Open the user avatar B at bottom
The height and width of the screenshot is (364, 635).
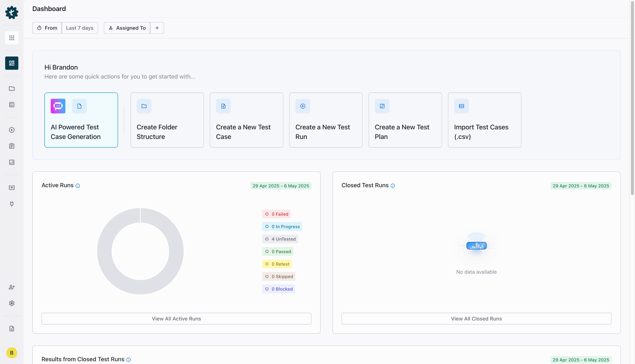[12, 353]
